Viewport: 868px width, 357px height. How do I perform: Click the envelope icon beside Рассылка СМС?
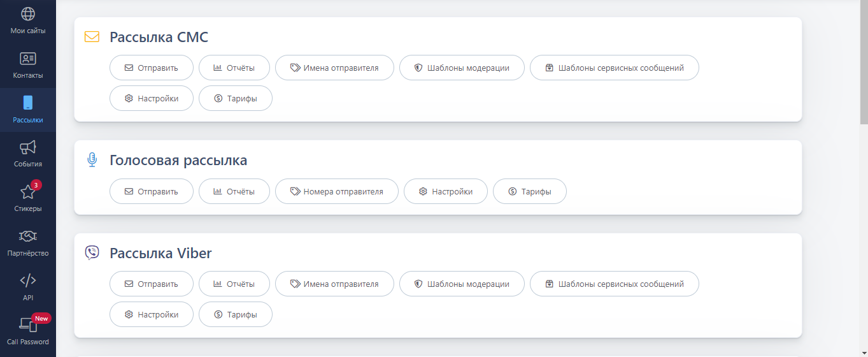(92, 37)
